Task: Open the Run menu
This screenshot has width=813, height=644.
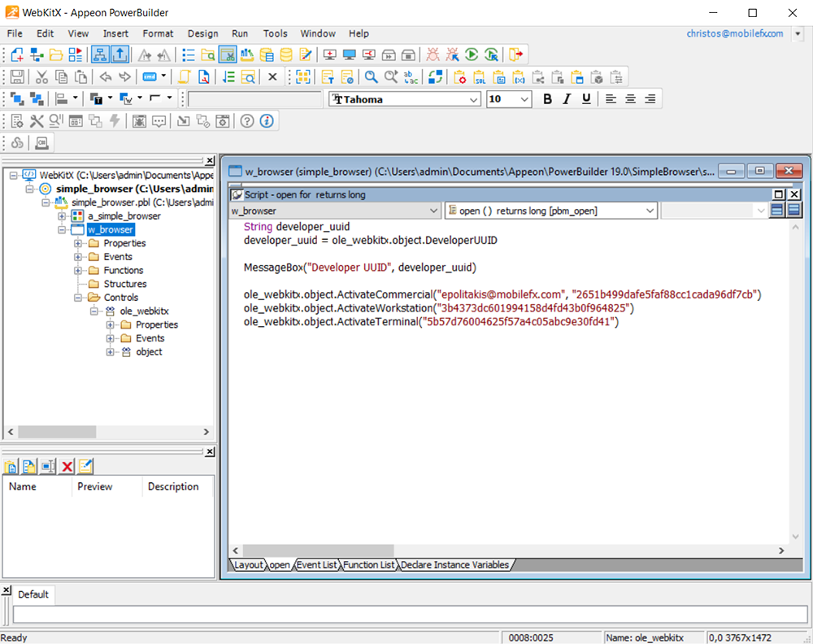Action: pyautogui.click(x=240, y=33)
